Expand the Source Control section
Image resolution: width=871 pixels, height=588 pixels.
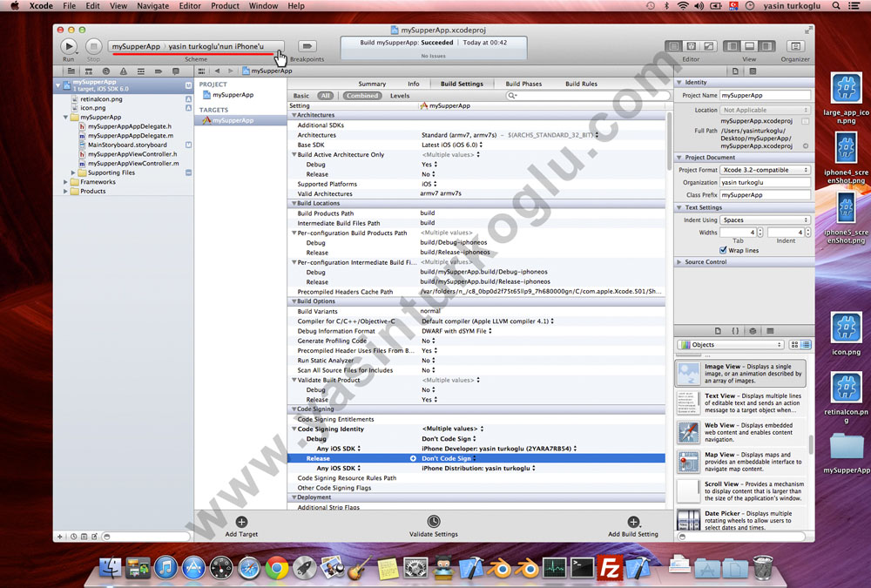coord(679,261)
